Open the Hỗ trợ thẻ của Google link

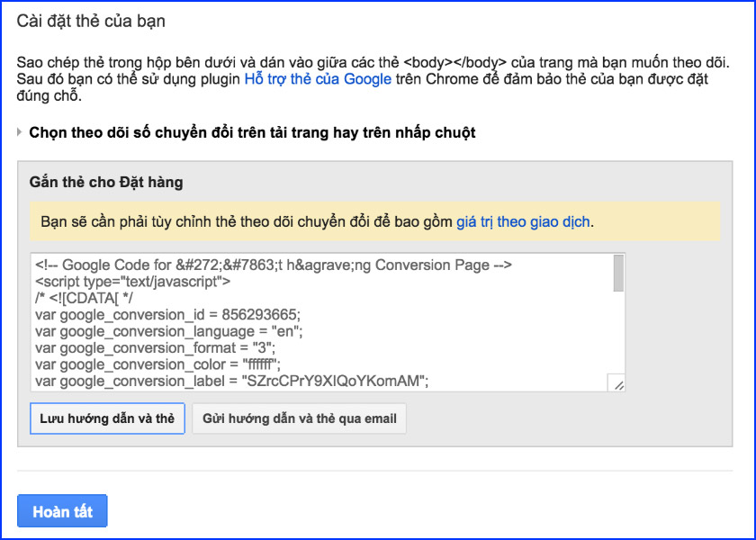[x=318, y=79]
